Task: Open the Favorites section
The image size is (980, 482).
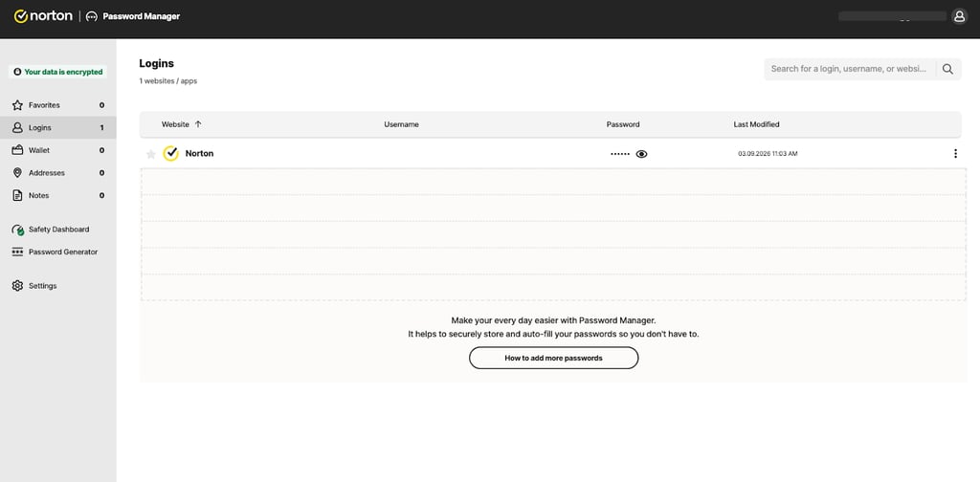Action: tap(58, 105)
